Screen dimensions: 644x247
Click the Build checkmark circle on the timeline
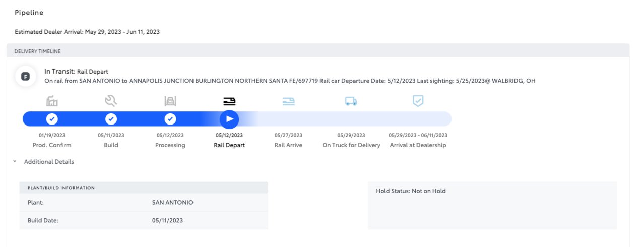pos(111,119)
